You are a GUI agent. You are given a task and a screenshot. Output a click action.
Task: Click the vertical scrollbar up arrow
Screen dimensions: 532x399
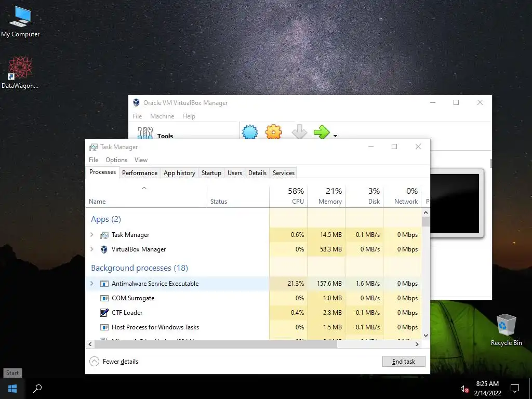[425, 212]
